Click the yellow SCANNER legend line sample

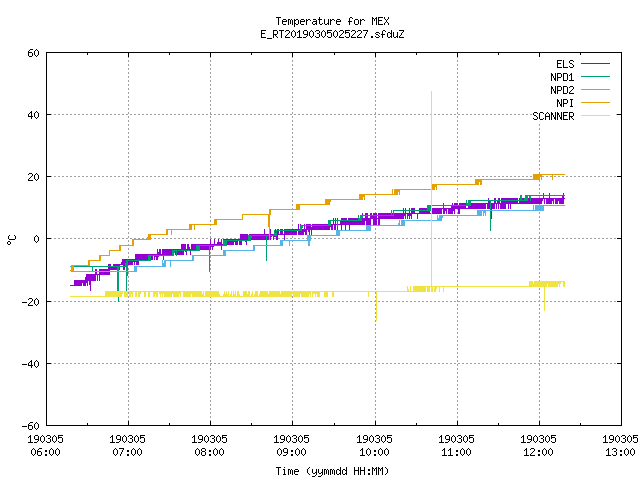[595, 116]
